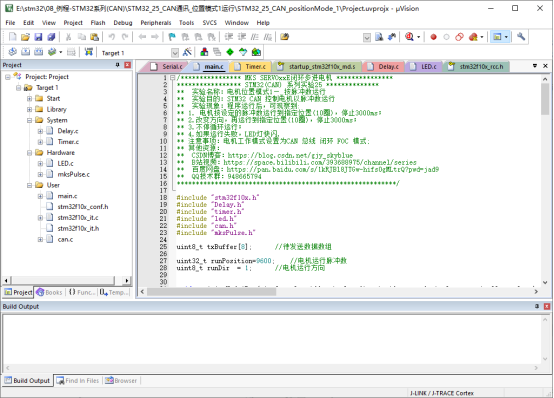Open Configuration with the wrench icon
The image size is (554, 398).
coord(521,37)
